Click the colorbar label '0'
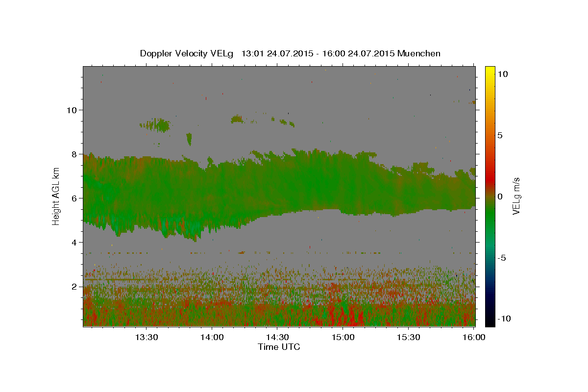Image resolution: width=588 pixels, height=392 pixels. coord(500,196)
